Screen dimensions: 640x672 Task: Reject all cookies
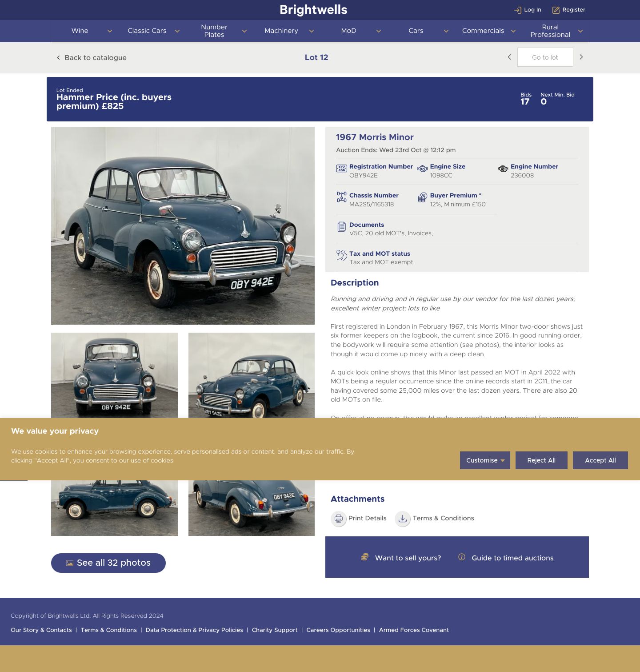(541, 460)
